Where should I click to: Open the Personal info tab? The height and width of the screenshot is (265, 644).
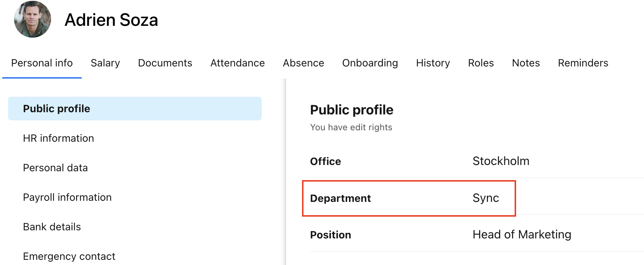pos(42,63)
